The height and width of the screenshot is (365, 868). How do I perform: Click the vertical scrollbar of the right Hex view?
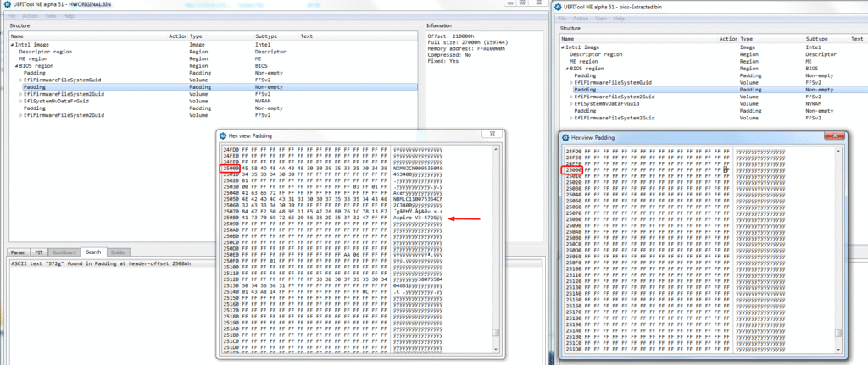tap(838, 252)
